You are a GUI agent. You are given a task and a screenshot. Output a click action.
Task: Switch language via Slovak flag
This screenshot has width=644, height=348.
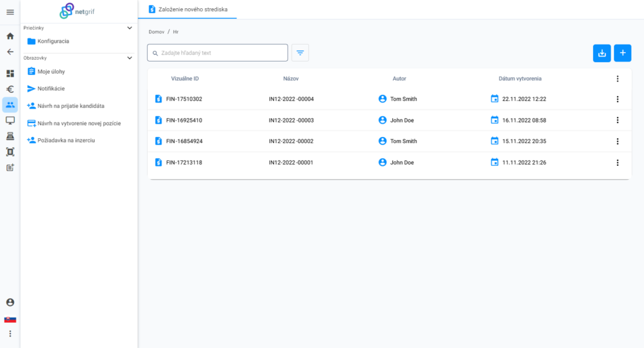[x=10, y=319]
